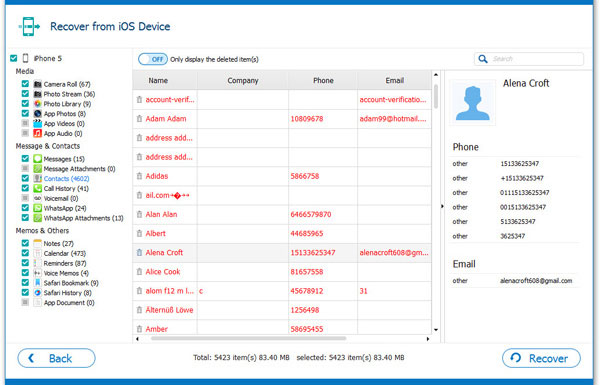
Task: Toggle the iPhone 5 checkbox
Action: click(x=14, y=58)
